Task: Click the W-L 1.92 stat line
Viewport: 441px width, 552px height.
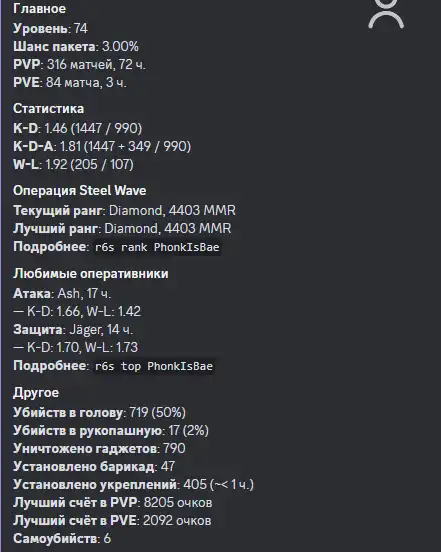Action: [73, 164]
